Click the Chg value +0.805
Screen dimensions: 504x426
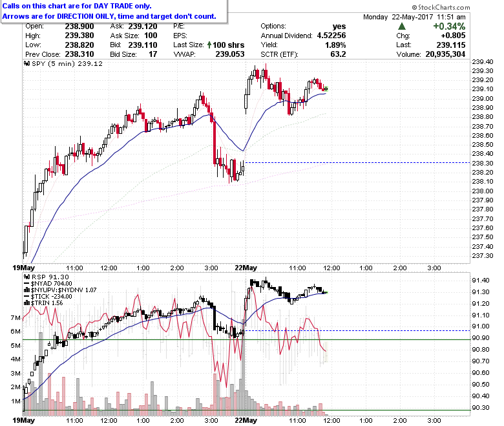pyautogui.click(x=453, y=36)
